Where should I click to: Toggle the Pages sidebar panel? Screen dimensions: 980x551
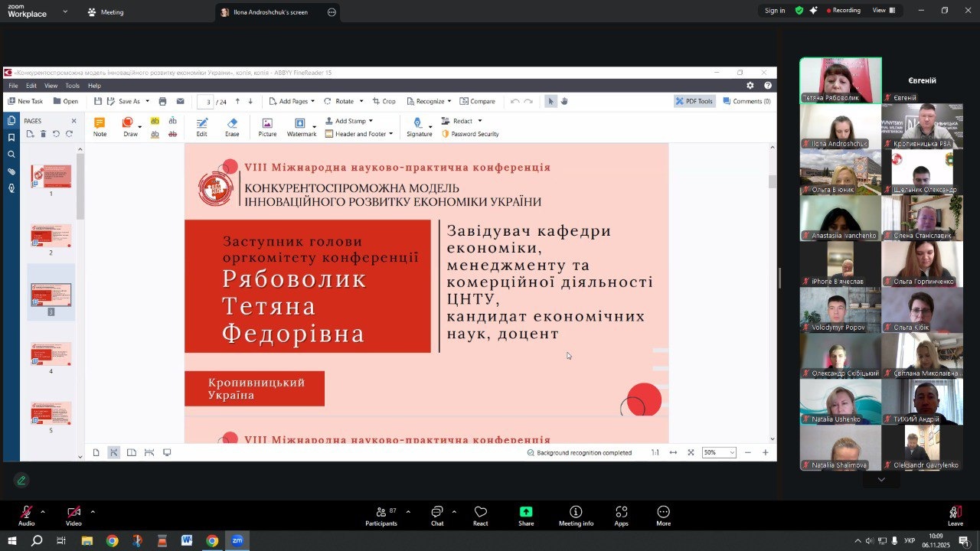point(11,121)
